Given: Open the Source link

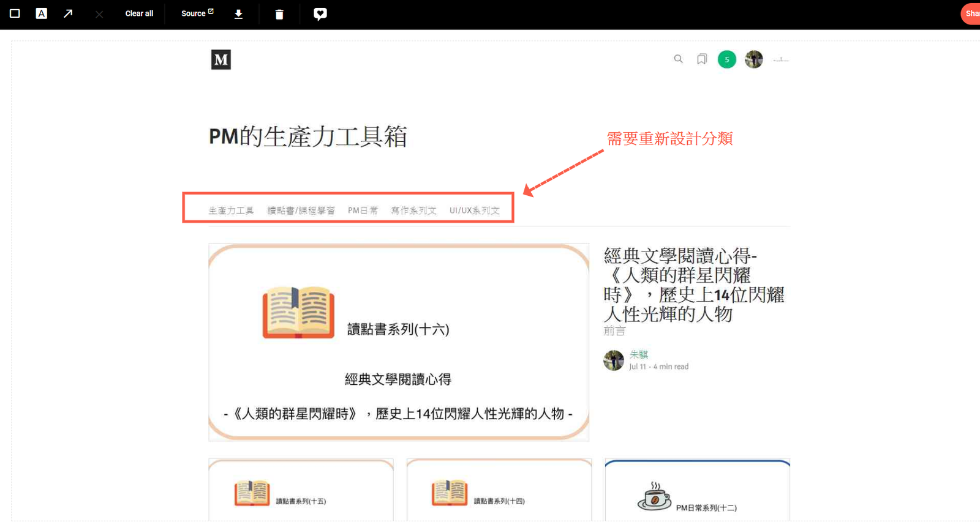Looking at the screenshot, I should [x=197, y=13].
